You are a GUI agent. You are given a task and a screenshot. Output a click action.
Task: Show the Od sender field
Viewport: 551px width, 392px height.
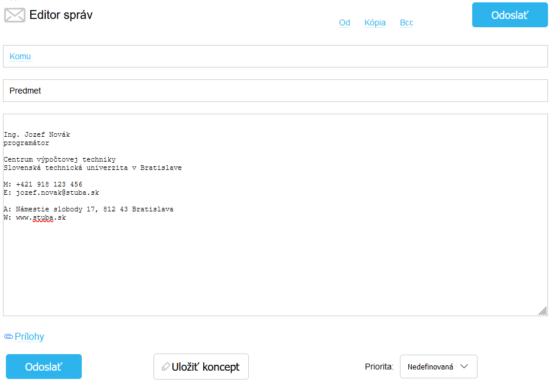[344, 23]
